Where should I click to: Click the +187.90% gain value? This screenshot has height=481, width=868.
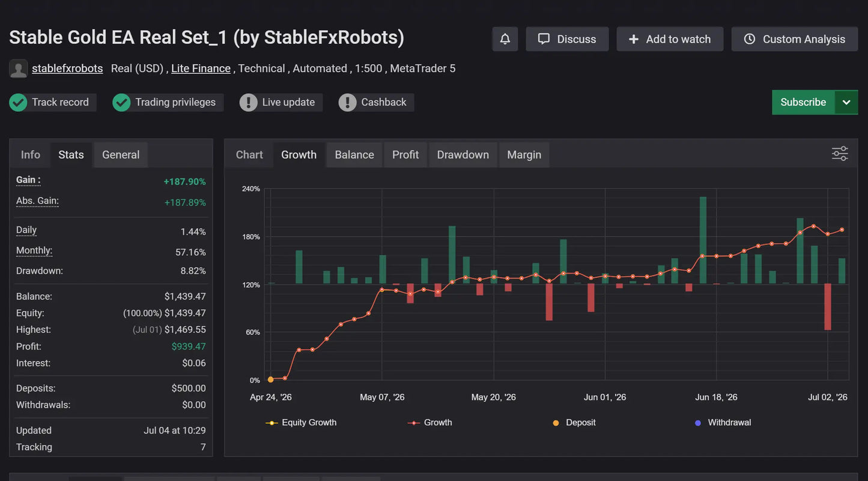pyautogui.click(x=184, y=182)
